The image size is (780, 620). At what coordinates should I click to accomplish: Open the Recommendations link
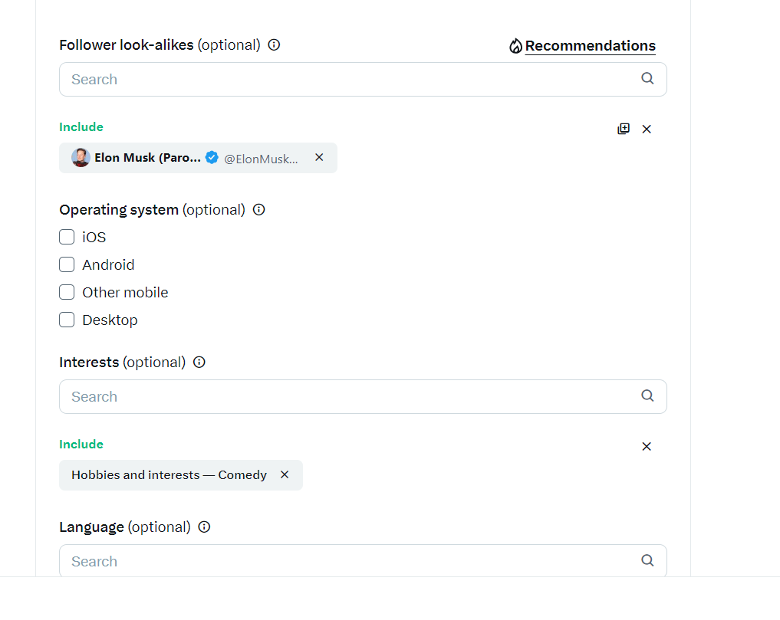590,46
